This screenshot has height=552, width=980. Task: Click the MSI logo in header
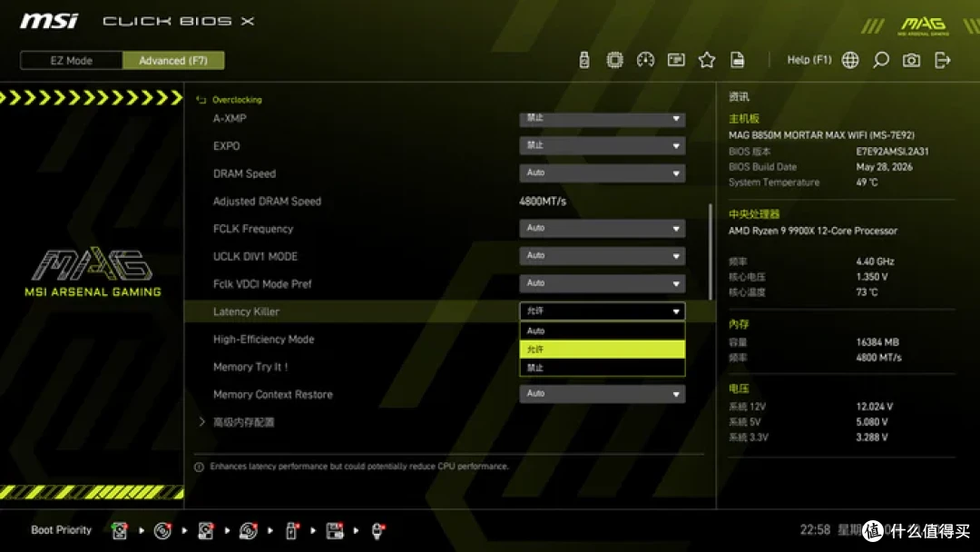pos(49,21)
